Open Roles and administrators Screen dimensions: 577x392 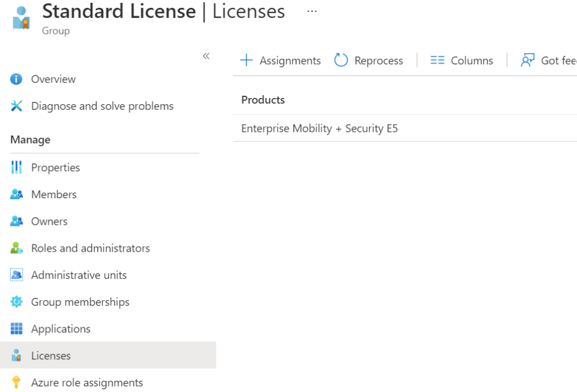coord(91,248)
